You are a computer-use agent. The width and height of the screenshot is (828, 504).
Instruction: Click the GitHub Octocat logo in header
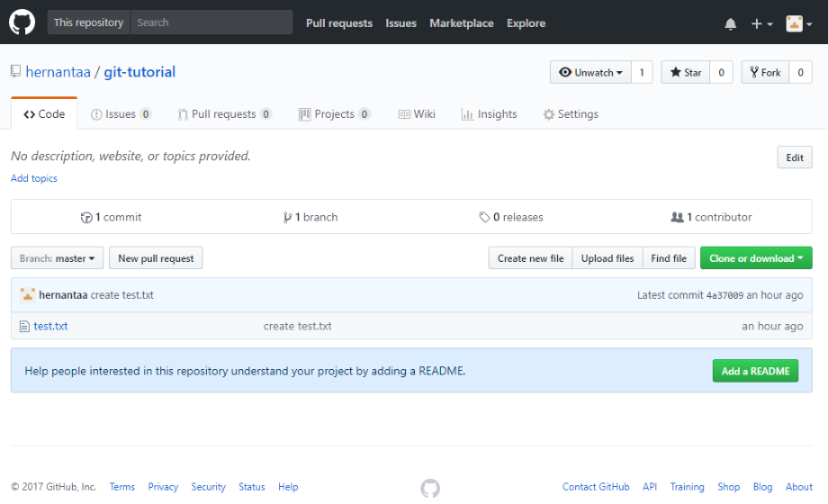tap(22, 22)
